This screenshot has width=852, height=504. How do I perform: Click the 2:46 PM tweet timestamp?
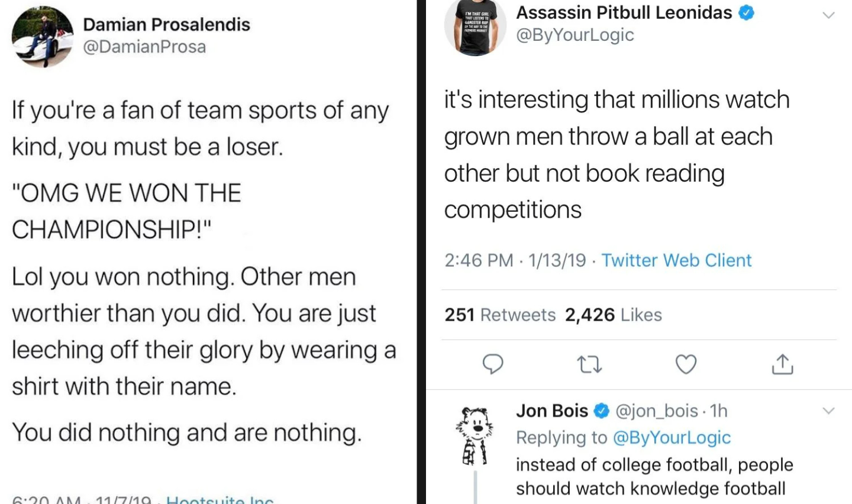pyautogui.click(x=479, y=260)
